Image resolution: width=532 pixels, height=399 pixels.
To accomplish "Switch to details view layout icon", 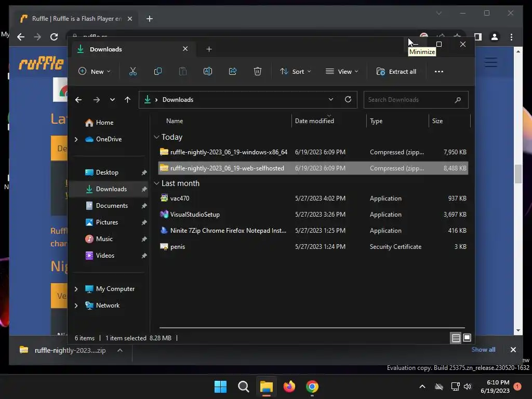I will pos(456,338).
